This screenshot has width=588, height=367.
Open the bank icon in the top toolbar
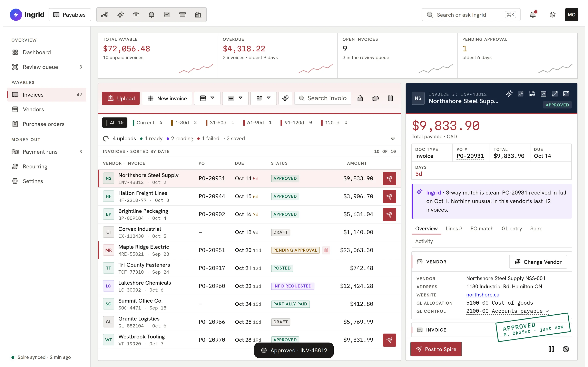click(136, 15)
